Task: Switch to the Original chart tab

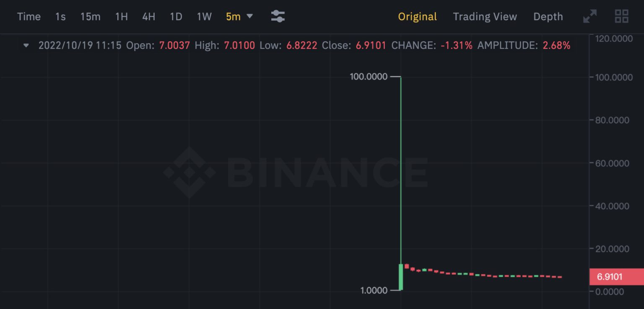Action: pyautogui.click(x=417, y=17)
